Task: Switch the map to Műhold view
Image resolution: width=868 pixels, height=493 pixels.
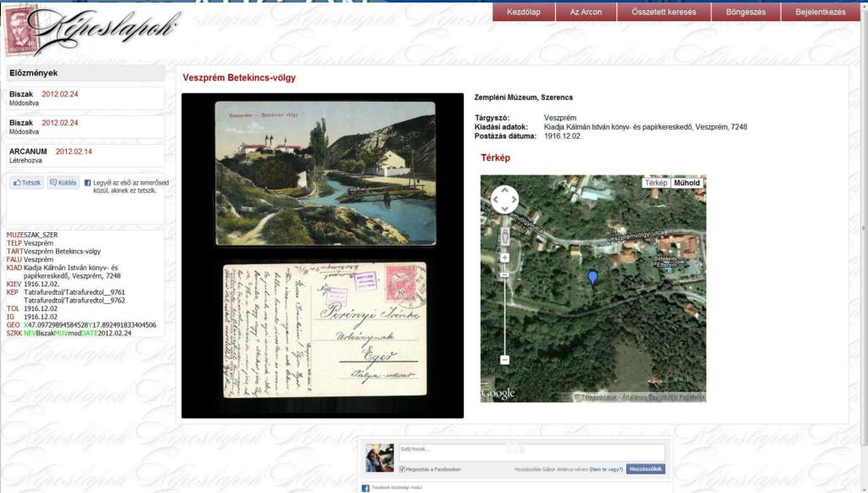Action: tap(687, 183)
